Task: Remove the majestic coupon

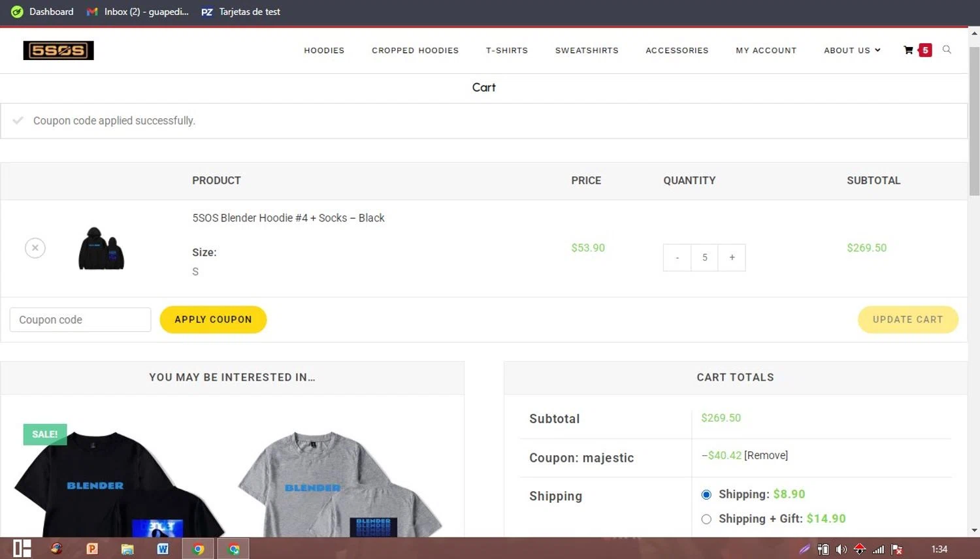Action: coord(766,455)
